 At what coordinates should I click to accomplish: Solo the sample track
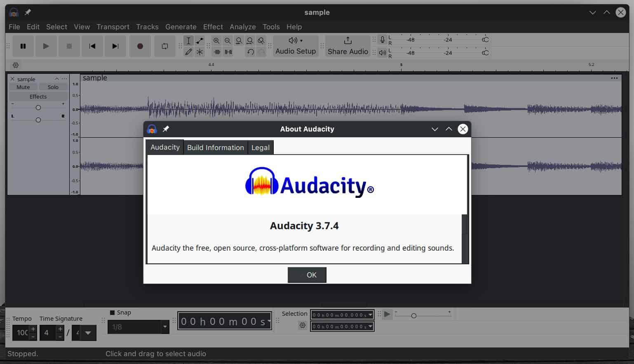[x=53, y=87]
